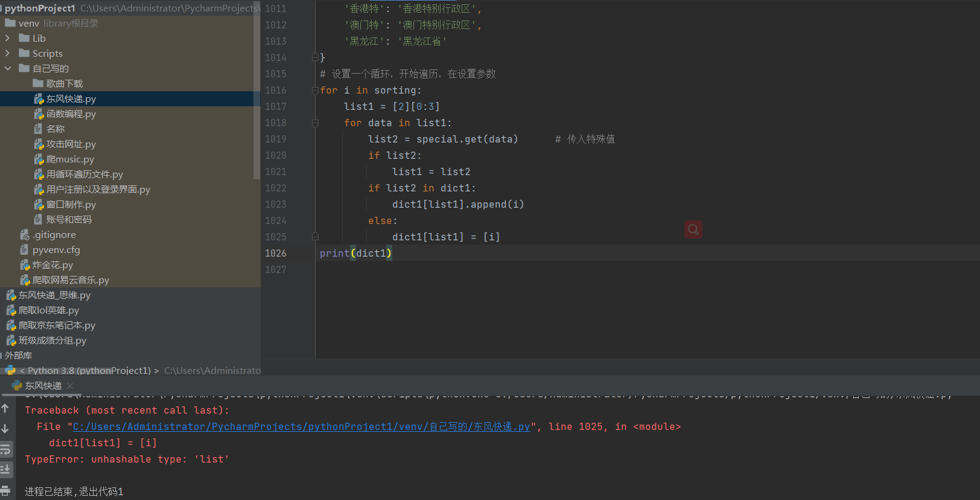Toggle scroll to end in the run console
Viewport: 980px width, 500px height.
click(x=5, y=469)
